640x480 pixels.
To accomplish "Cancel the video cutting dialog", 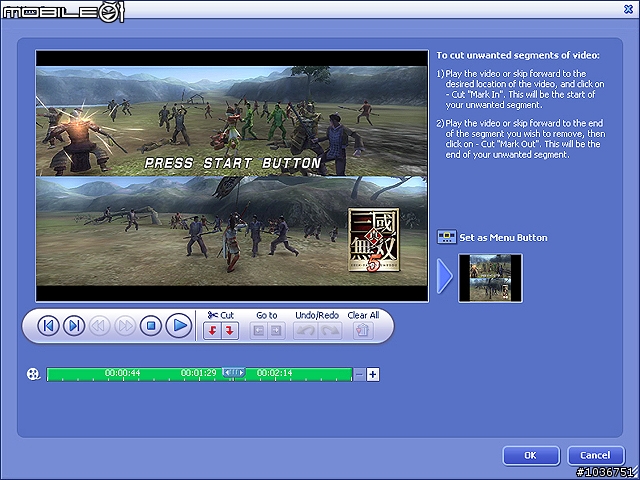I will pos(595,455).
